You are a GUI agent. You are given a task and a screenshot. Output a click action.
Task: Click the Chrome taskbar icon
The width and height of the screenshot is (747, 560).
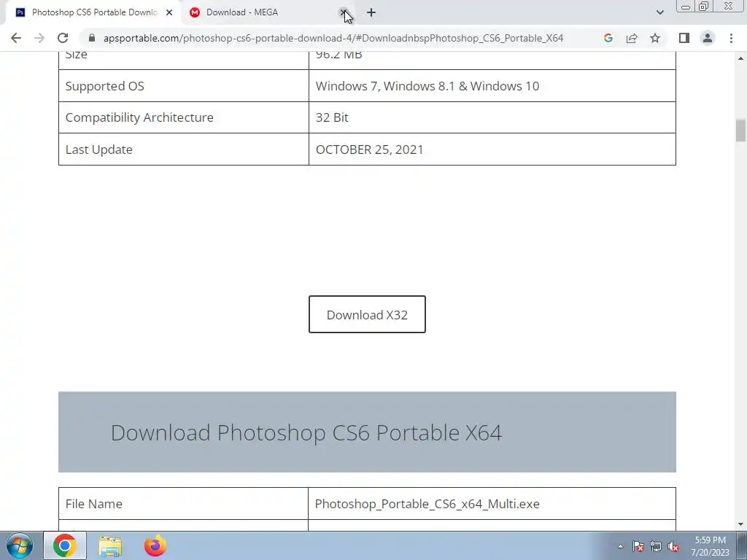click(65, 545)
